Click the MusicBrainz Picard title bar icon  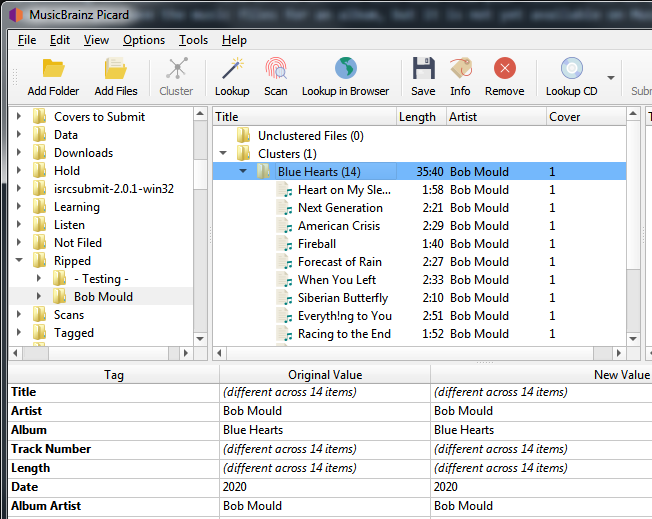click(x=16, y=15)
